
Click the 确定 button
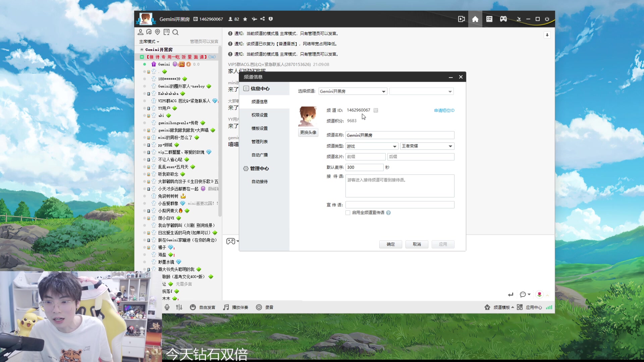point(391,244)
